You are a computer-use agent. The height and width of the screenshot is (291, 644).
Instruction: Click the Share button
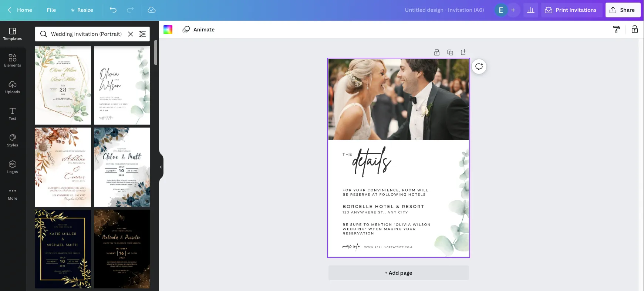tap(623, 10)
